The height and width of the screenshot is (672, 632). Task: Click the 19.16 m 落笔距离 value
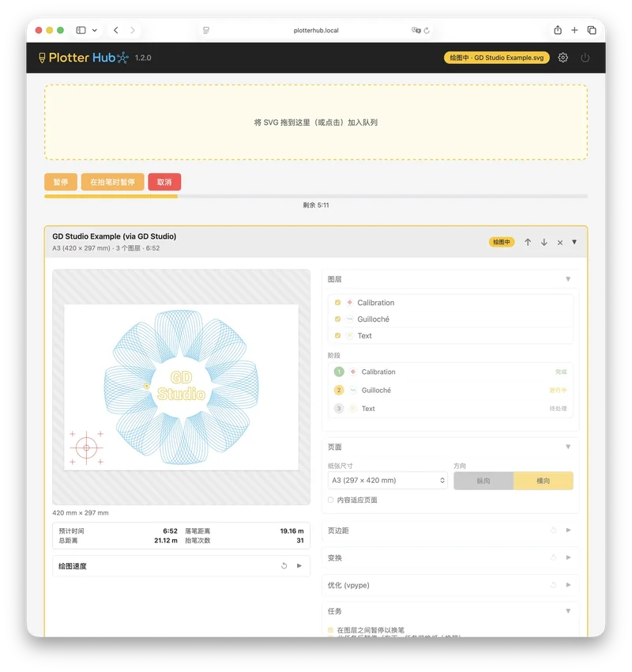[292, 531]
